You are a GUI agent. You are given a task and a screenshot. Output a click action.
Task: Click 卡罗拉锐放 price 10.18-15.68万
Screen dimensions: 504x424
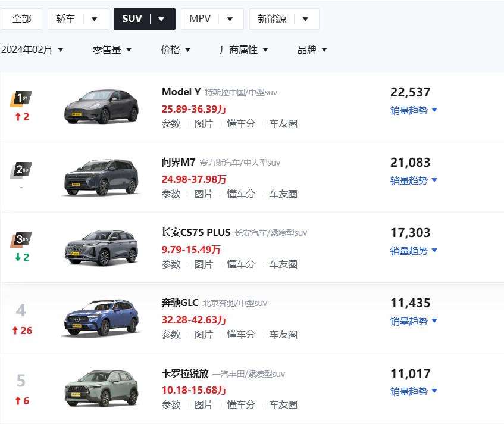[194, 390]
